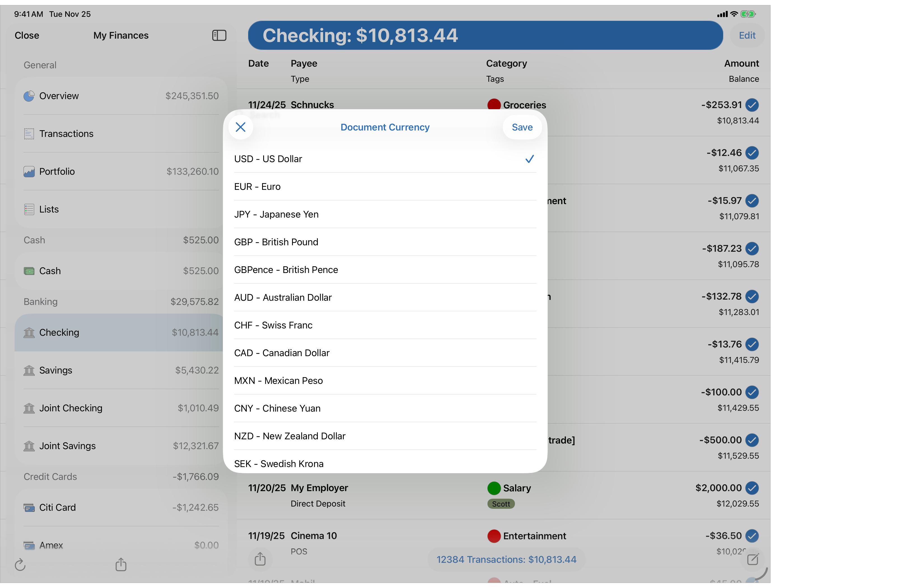Tap the refresh icon at sidebar bottom
Screen dimensions: 924x588
coord(20,564)
